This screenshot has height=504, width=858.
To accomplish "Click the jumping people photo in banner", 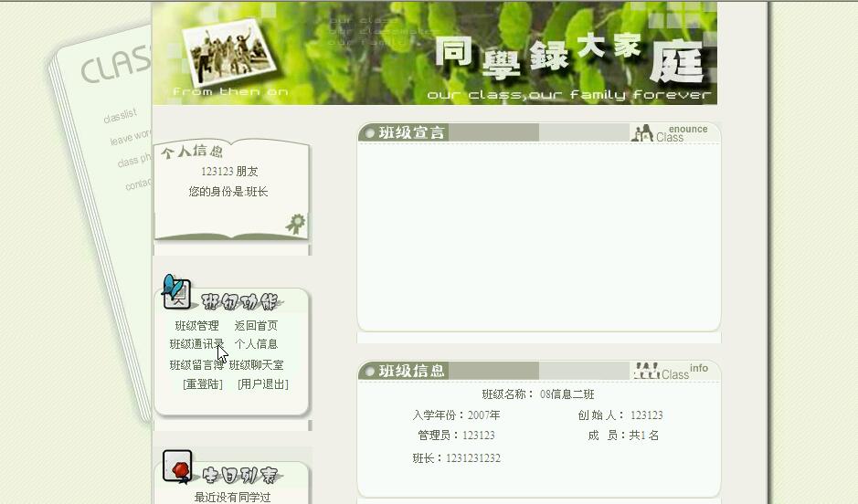I will pos(229,52).
